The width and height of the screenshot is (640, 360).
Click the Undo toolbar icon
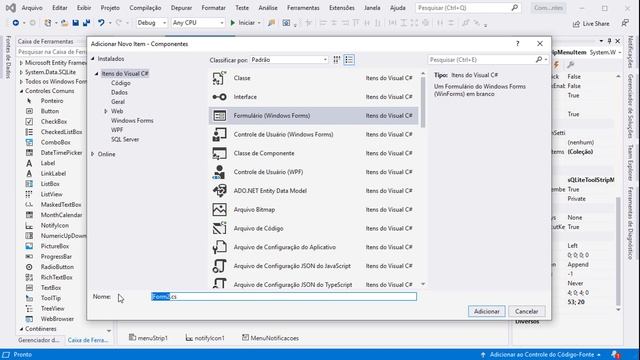pos(101,23)
